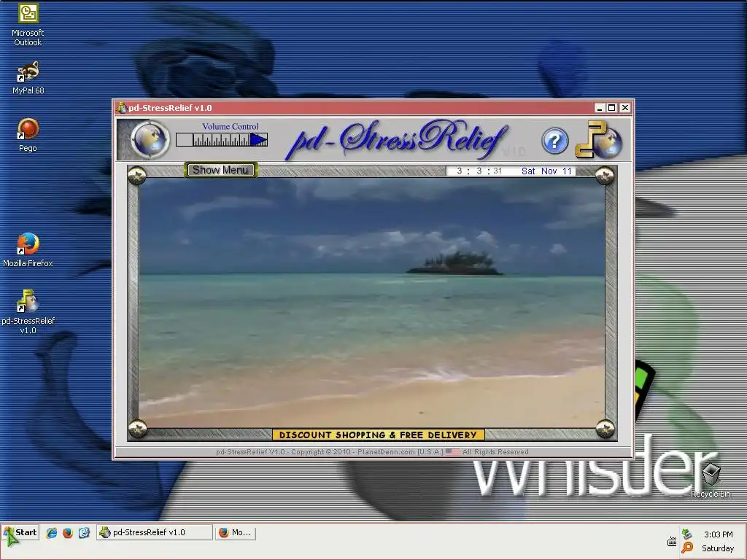The width and height of the screenshot is (747, 560).
Task: Close the pd-StressRelief window
Action: [625, 108]
